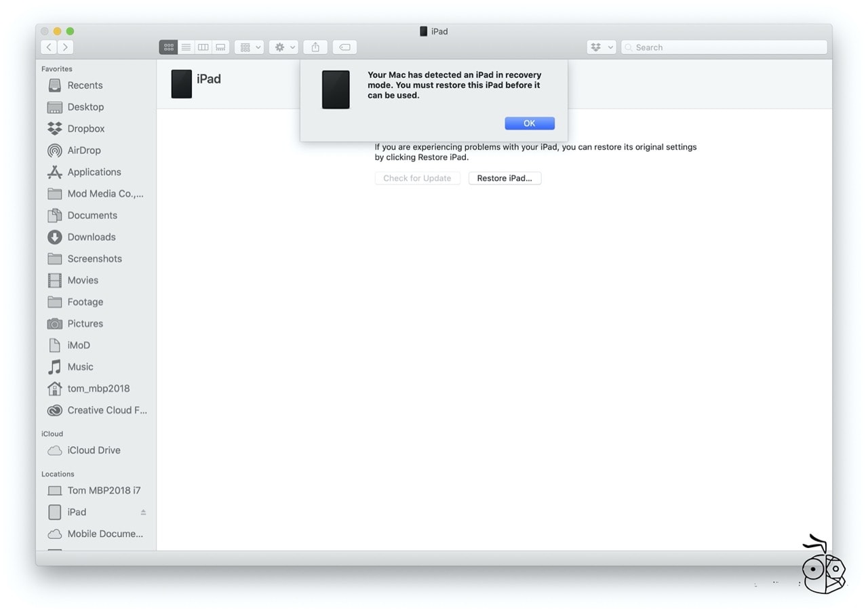868x613 pixels.
Task: Switch to column view in the toolbar
Action: [x=203, y=47]
